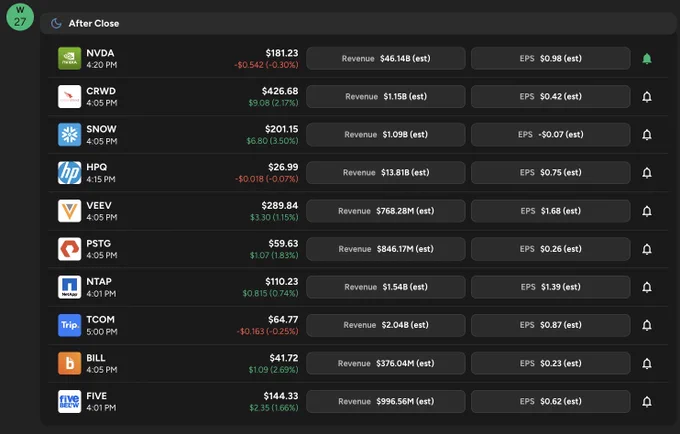This screenshot has height=434, width=680.
Task: Click the SNOW Snowflake logo icon
Action: coord(69,134)
